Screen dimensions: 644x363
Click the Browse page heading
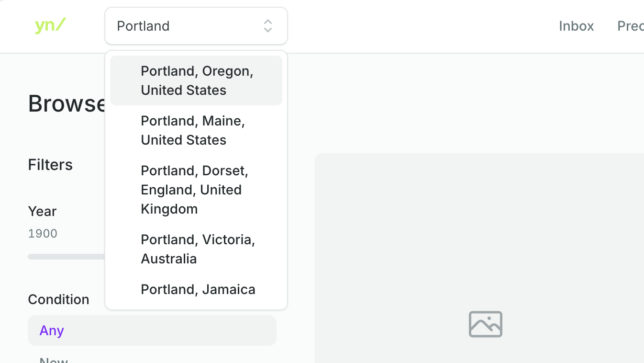67,103
